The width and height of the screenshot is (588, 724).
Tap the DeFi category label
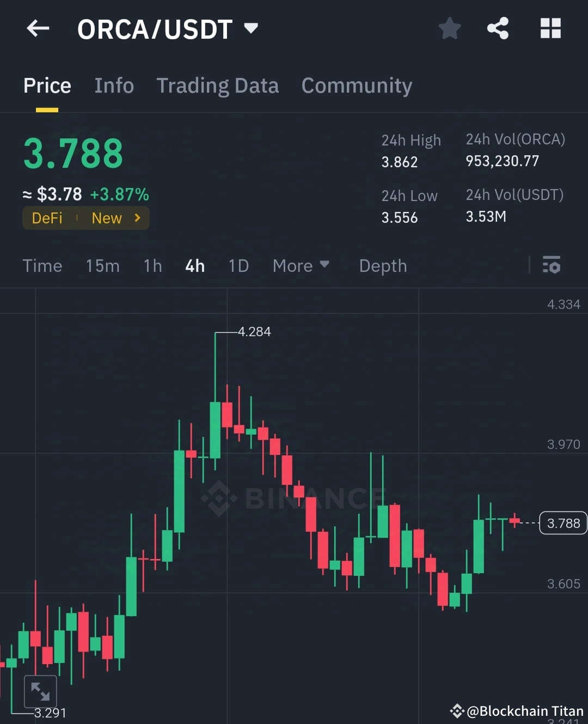click(x=47, y=218)
